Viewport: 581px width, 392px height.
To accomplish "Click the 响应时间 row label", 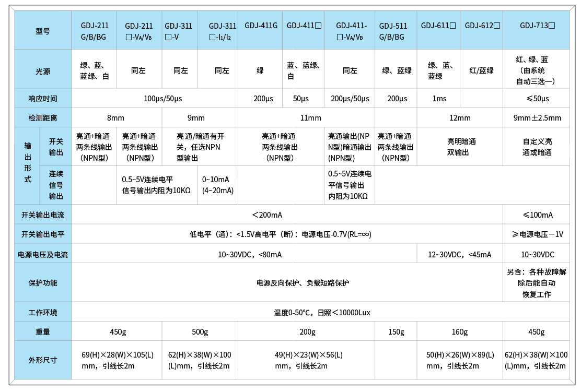I will [x=43, y=99].
